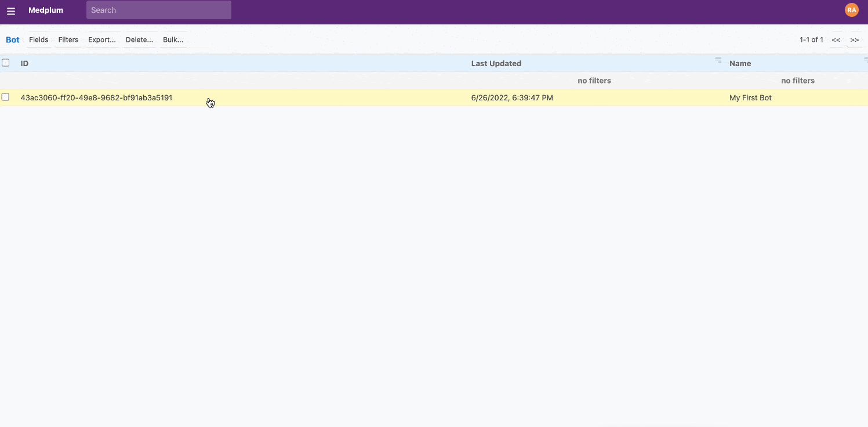Open the Filters menu
868x427 pixels.
(68, 39)
